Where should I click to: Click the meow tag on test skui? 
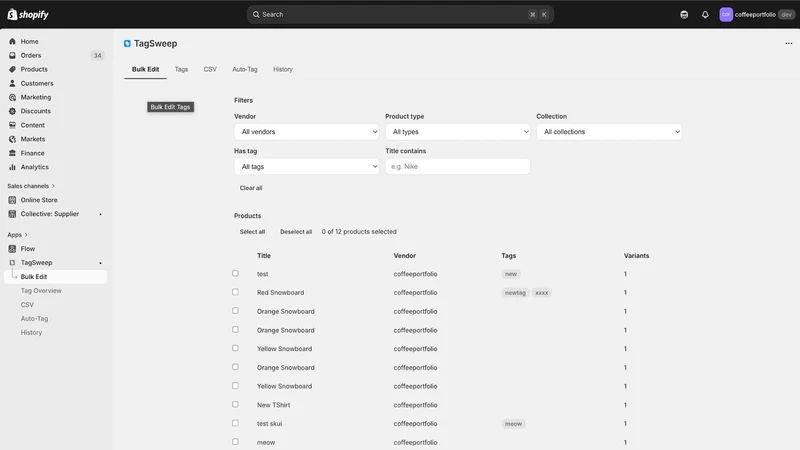click(x=513, y=424)
